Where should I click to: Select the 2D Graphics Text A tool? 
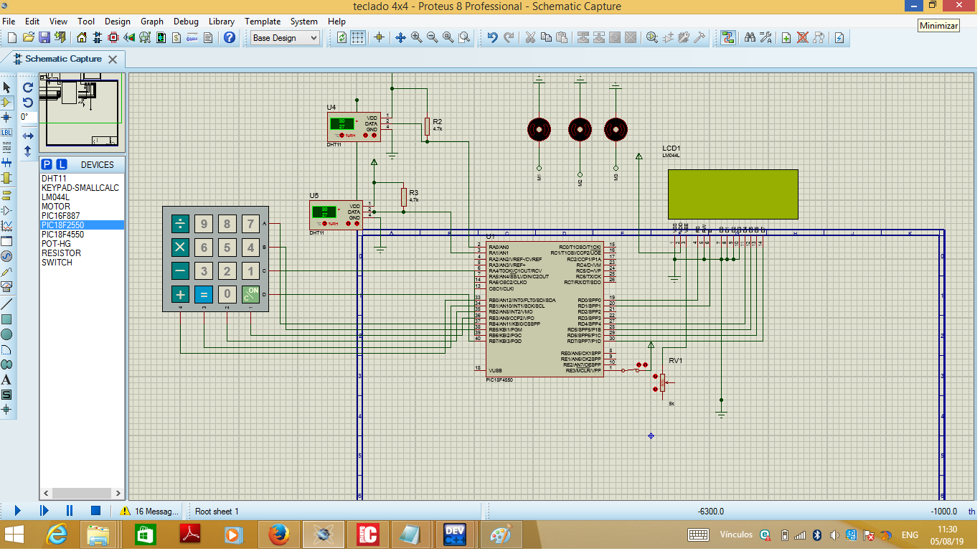[6, 380]
